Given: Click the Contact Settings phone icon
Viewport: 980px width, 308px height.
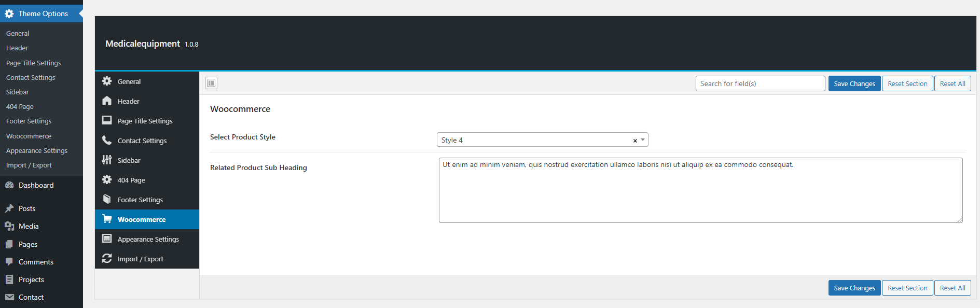Looking at the screenshot, I should [107, 141].
